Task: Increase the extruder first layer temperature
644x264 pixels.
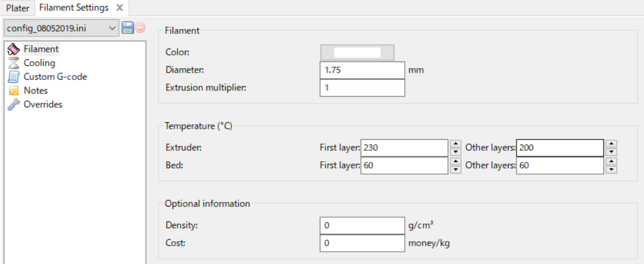Action: [x=455, y=143]
